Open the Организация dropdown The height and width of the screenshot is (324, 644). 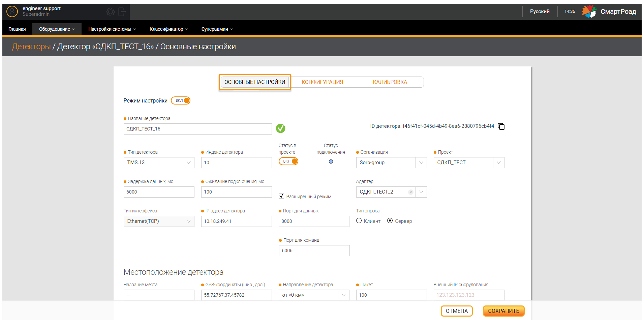[x=391, y=163]
